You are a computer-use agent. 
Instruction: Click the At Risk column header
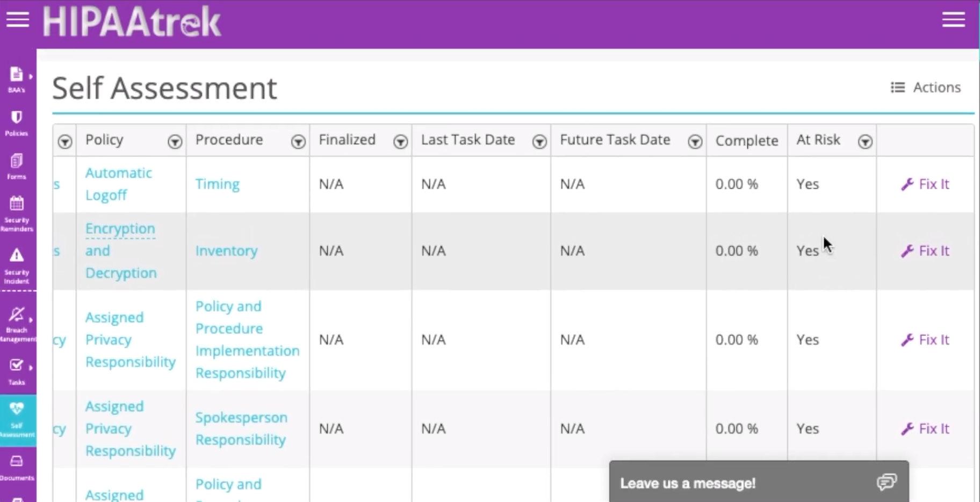tap(818, 140)
